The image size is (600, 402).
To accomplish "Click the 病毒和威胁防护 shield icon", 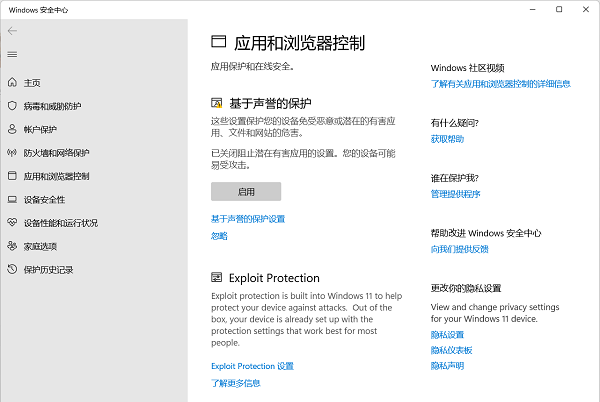I will coord(12,106).
